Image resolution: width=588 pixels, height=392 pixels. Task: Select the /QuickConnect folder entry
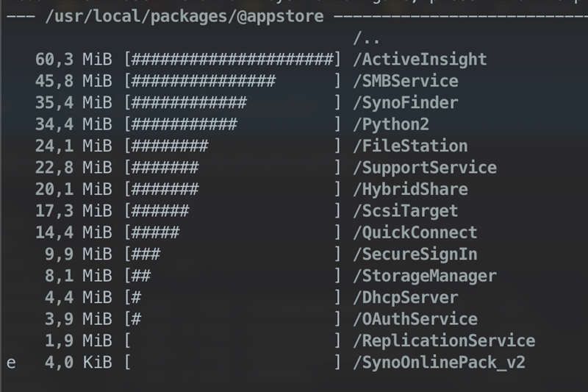(415, 232)
